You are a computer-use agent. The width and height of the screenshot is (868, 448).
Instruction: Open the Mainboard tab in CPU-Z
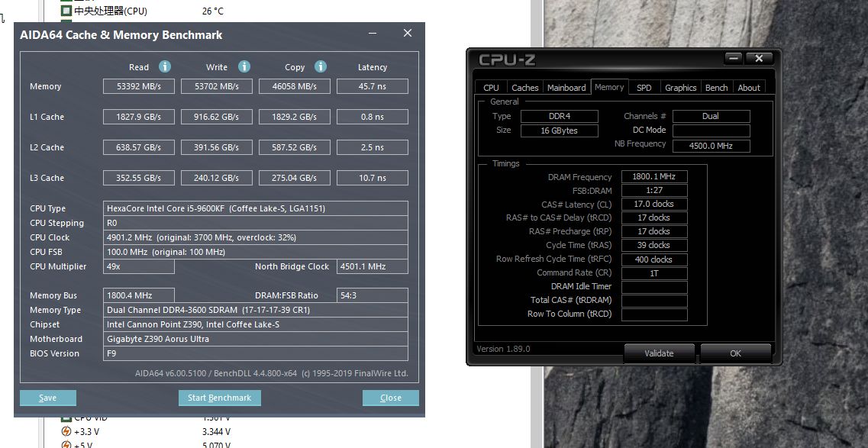click(566, 88)
